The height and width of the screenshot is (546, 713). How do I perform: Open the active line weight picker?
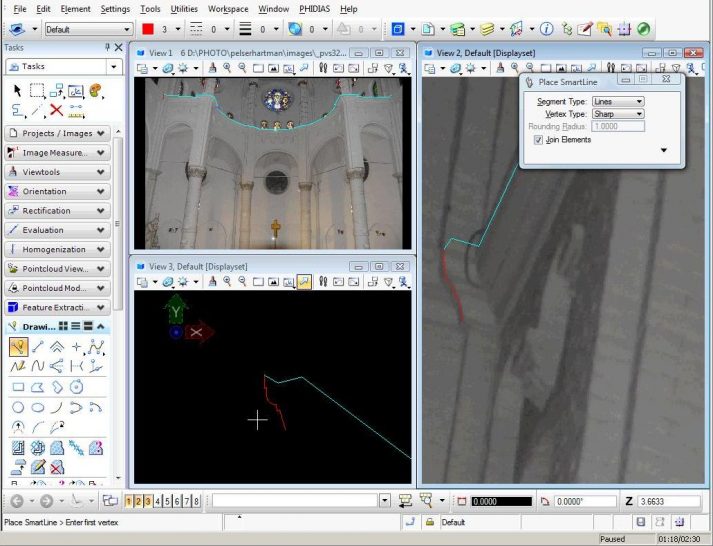click(253, 29)
